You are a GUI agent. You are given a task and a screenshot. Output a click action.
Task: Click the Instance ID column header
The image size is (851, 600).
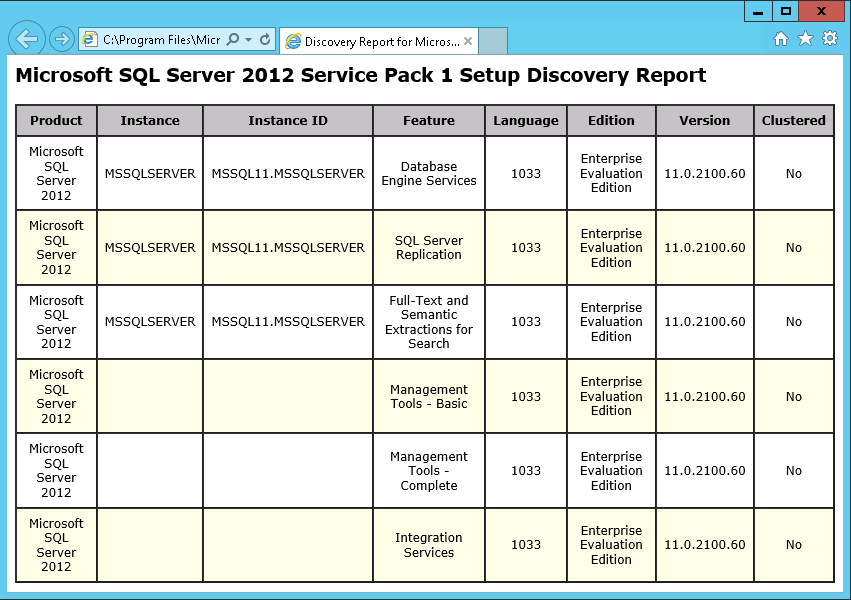(288, 120)
